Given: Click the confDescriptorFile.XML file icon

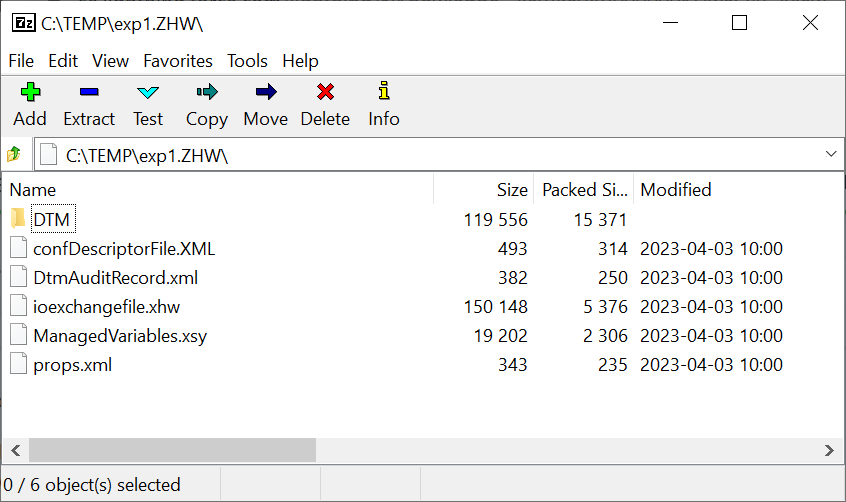Looking at the screenshot, I should point(18,248).
